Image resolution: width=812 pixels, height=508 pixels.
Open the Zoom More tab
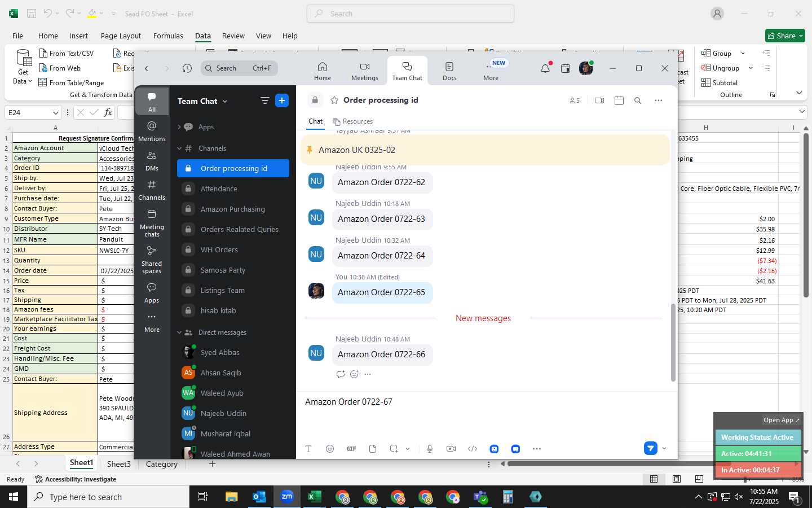point(491,71)
